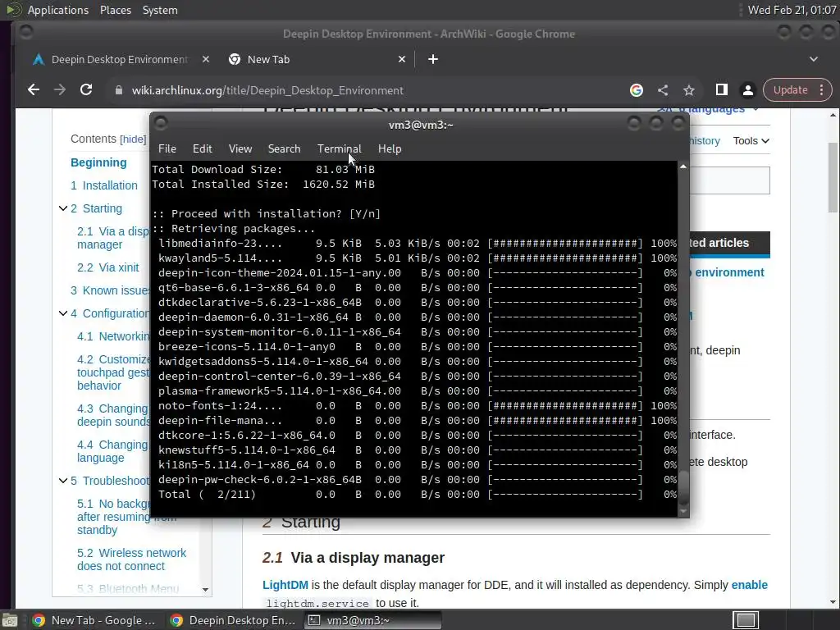The image size is (840, 630).
Task: Open Networking contents link
Action: (x=113, y=336)
